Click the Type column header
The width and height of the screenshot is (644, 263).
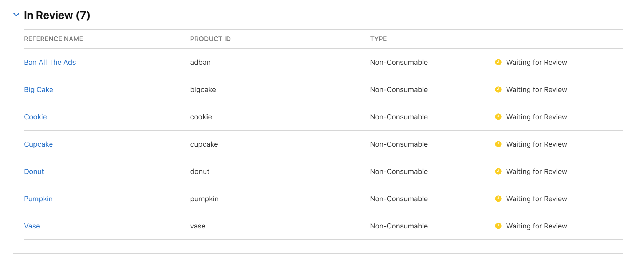coord(378,39)
